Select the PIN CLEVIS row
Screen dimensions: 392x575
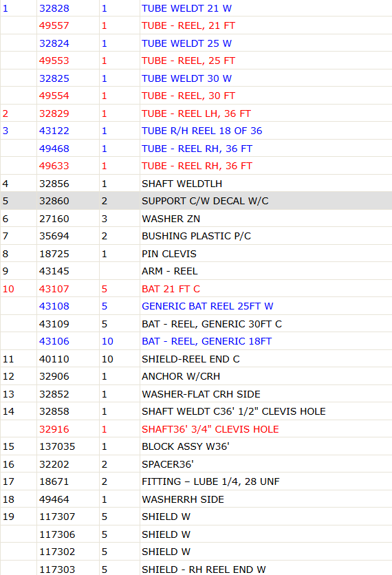(196, 254)
